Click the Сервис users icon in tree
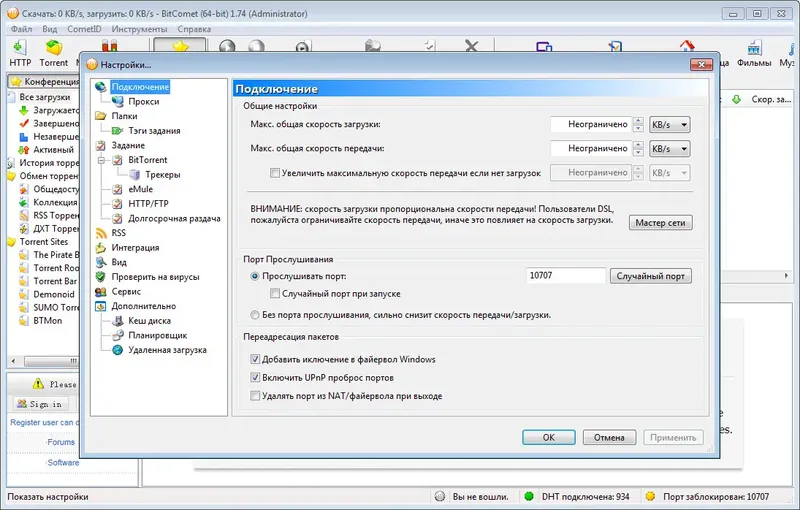 pyautogui.click(x=101, y=292)
